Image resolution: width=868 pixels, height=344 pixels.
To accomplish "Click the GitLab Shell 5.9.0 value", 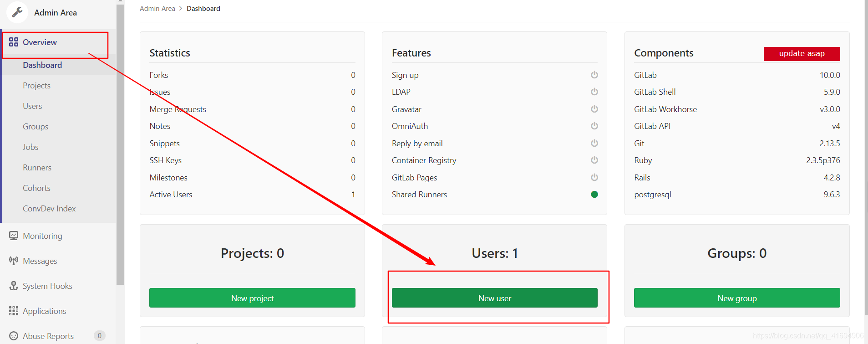I will (x=832, y=92).
